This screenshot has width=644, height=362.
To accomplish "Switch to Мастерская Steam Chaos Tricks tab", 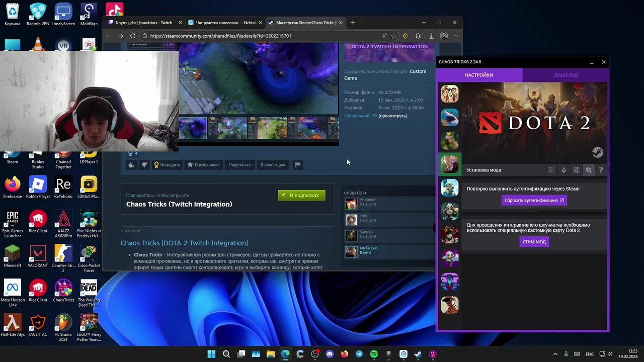I will click(x=304, y=23).
